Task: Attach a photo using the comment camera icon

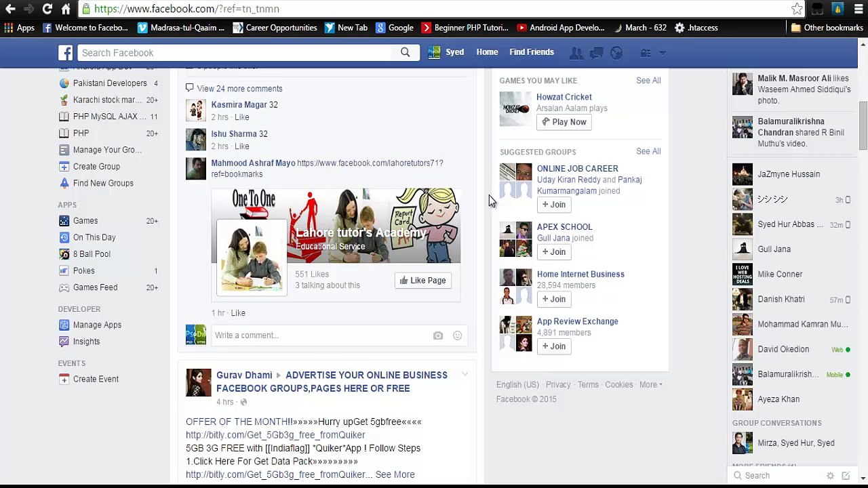Action: [x=438, y=335]
